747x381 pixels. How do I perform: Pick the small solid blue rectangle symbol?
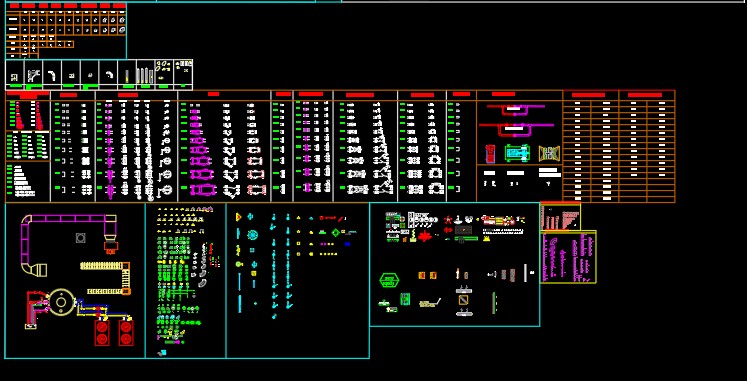click(347, 244)
